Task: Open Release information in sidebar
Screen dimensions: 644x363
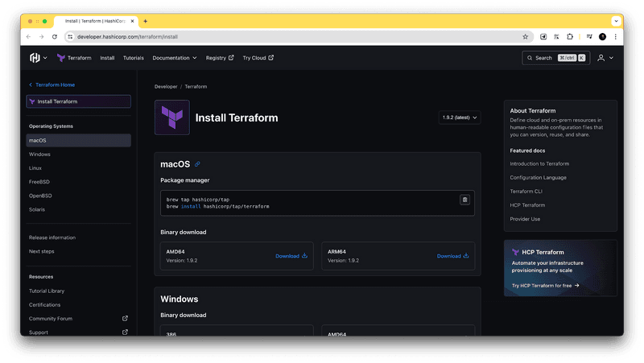Action: (x=52, y=237)
